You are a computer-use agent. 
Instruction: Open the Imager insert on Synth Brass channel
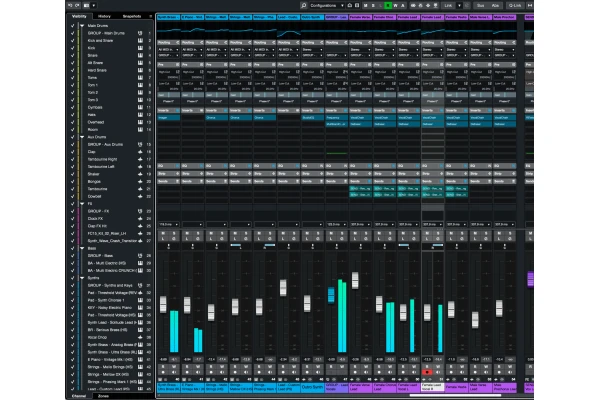click(168, 118)
